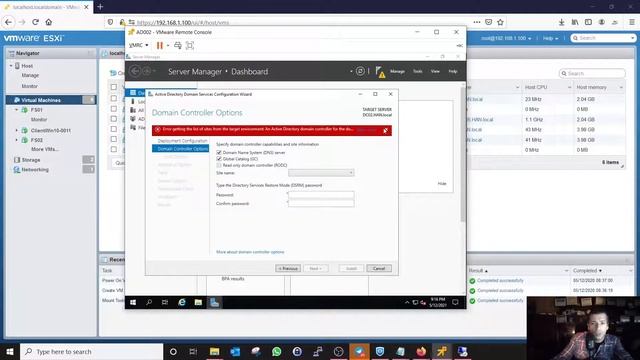This screenshot has width=640, height=360.
Task: Open the ESXi Help dropdown menu
Action: [x=550, y=38]
